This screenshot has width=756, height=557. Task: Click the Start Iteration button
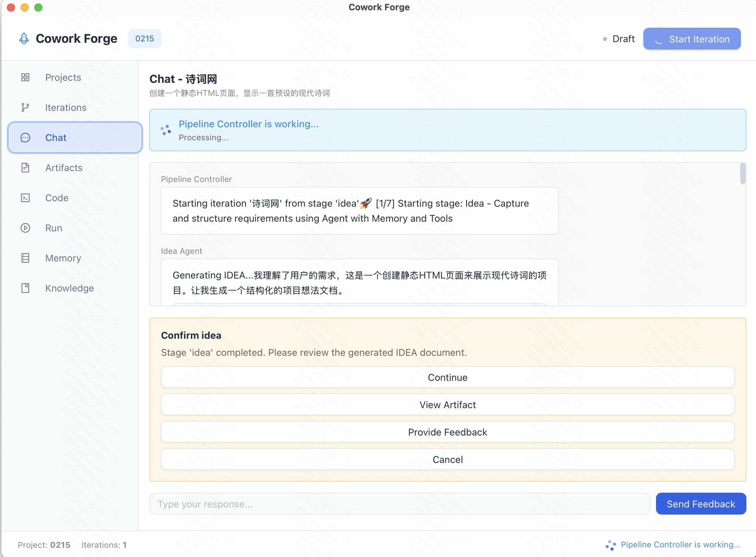point(692,39)
